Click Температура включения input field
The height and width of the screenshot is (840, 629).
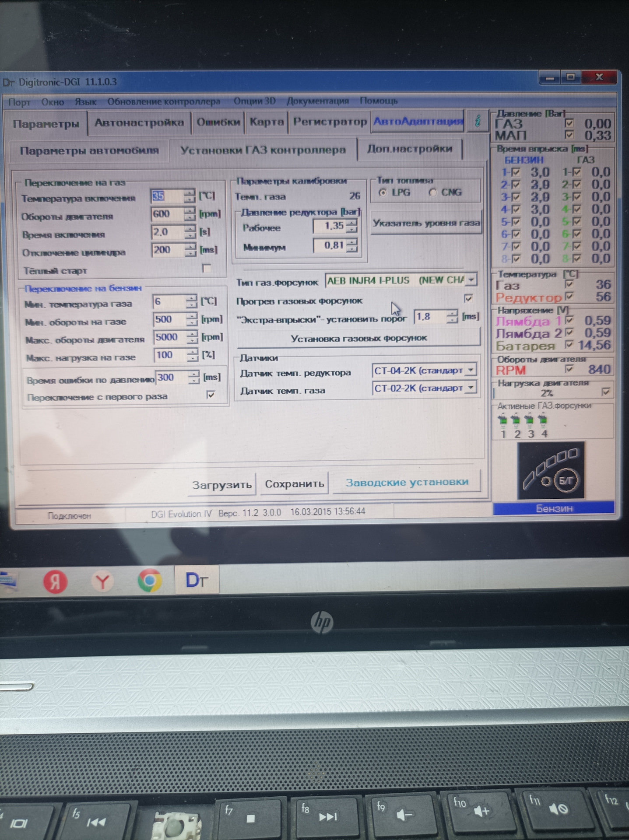(x=168, y=196)
